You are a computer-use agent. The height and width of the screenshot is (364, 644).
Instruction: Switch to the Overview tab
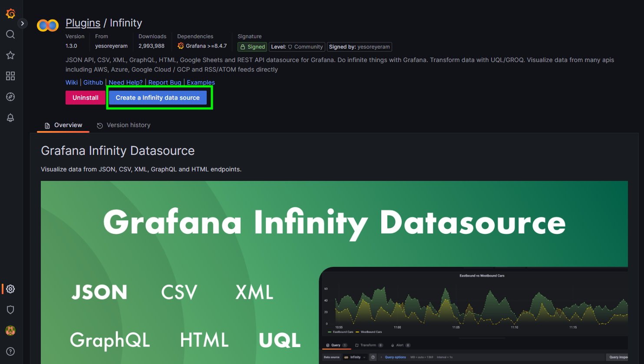63,125
